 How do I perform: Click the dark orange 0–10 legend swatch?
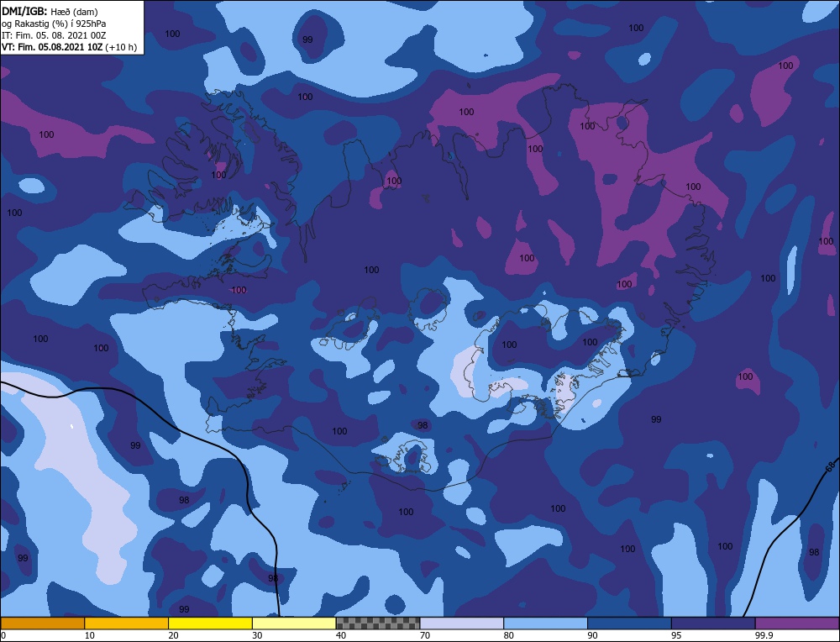[42, 623]
